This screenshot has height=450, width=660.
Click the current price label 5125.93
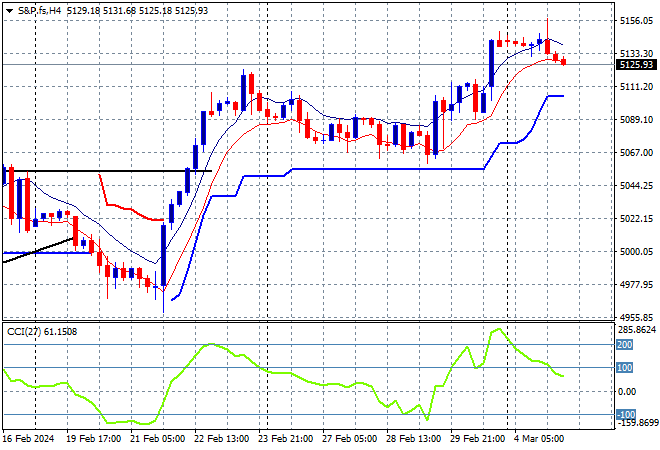(636, 65)
